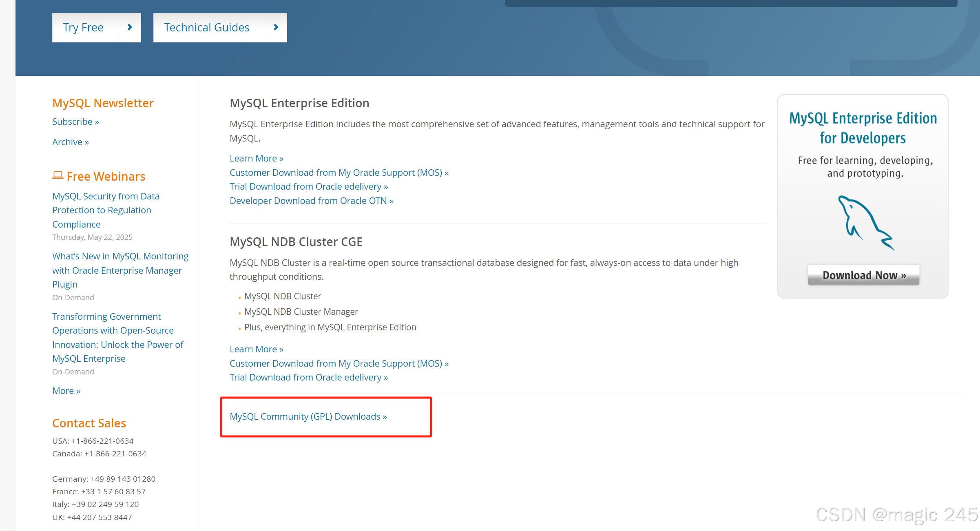Click the laptop icon beside Free Webinars
The image size is (980, 531).
pos(58,175)
